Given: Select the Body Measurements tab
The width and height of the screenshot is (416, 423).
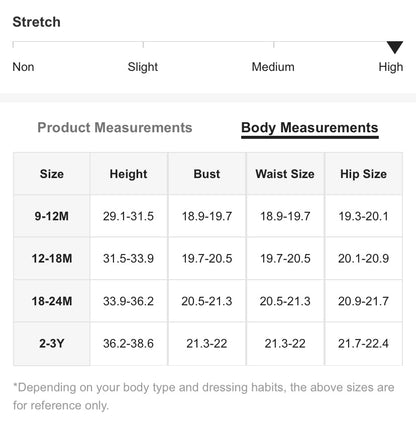Looking at the screenshot, I should point(310,128).
